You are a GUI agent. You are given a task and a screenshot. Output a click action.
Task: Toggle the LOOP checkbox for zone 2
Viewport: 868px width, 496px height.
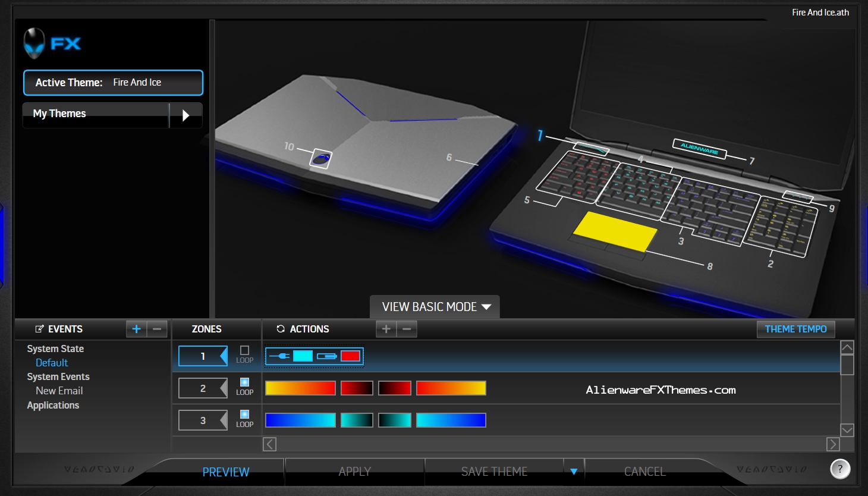(x=244, y=382)
